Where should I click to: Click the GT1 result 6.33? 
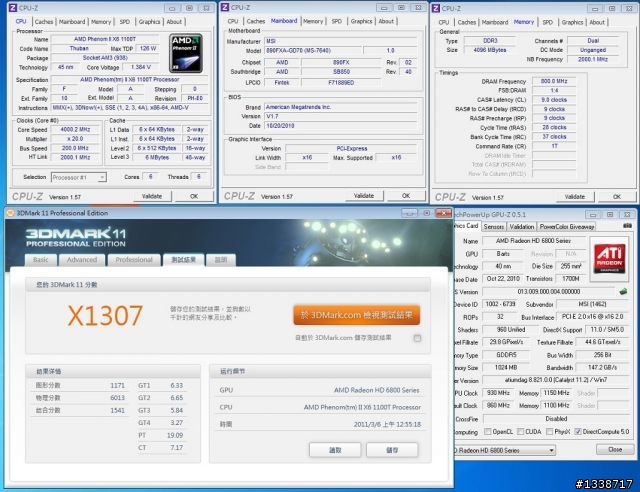[177, 385]
